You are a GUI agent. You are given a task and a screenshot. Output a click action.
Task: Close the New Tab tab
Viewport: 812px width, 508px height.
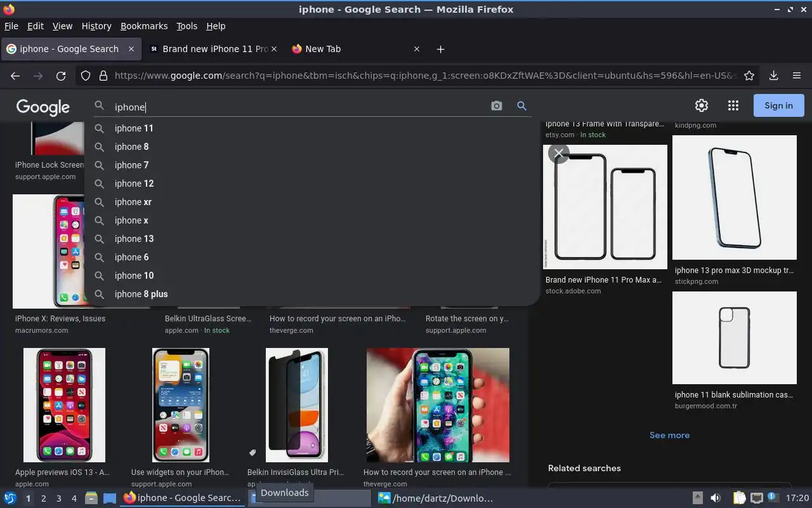(417, 49)
